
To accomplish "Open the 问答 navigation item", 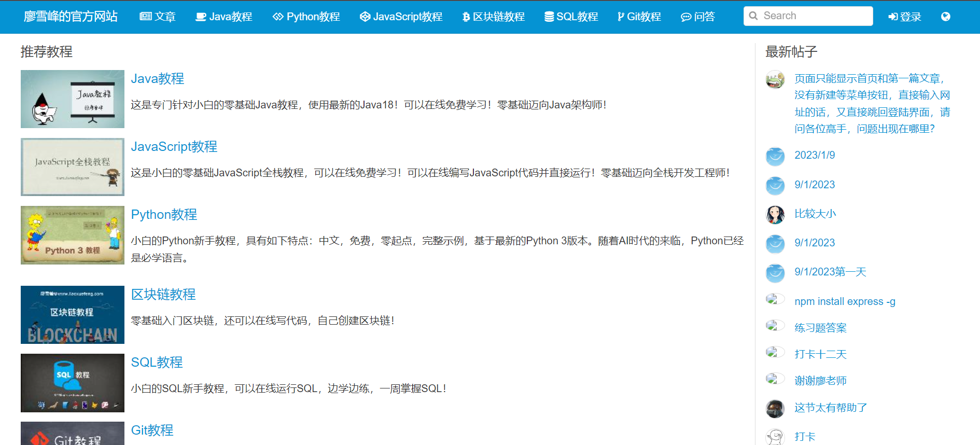I will point(697,17).
